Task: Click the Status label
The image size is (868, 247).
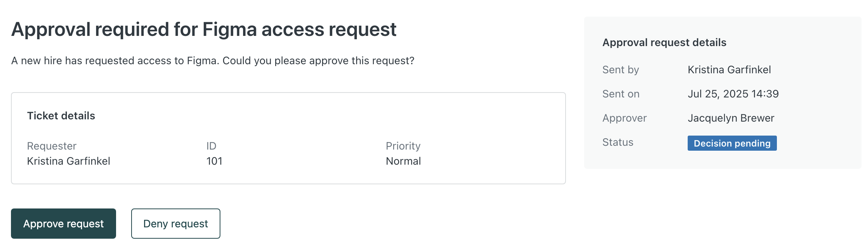Action: click(618, 142)
